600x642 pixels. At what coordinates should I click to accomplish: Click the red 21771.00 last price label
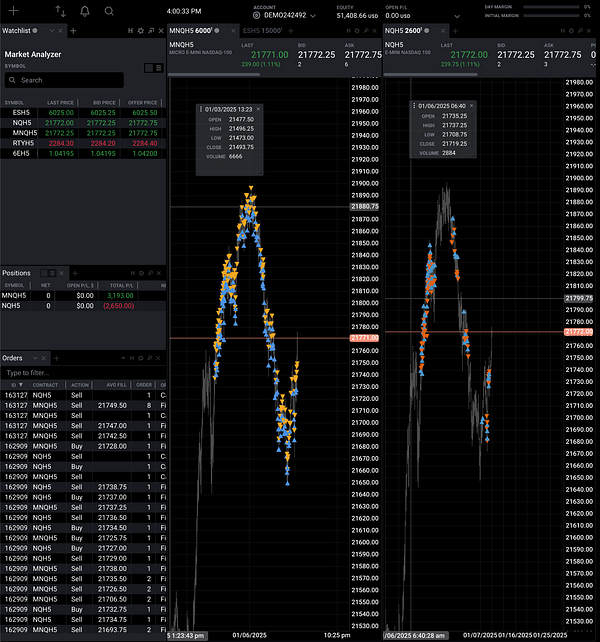point(365,338)
